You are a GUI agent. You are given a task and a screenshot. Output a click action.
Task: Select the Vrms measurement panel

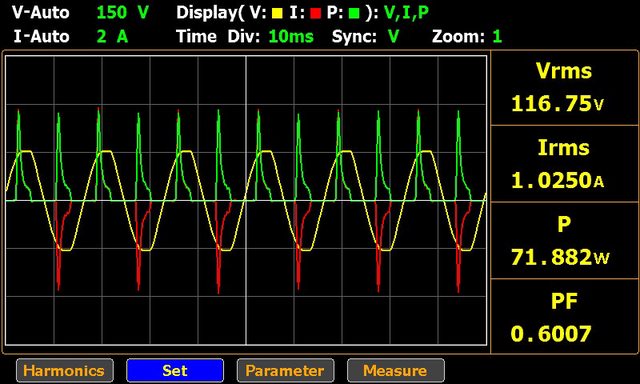click(x=564, y=88)
